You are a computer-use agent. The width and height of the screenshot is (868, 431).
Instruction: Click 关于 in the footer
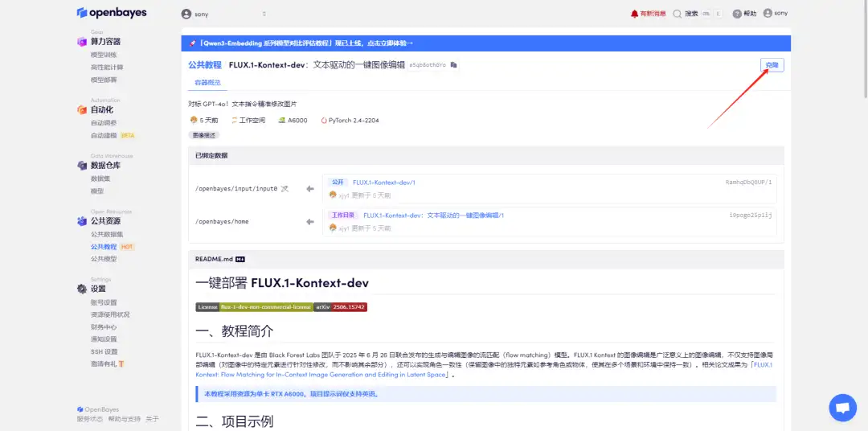[x=152, y=420]
